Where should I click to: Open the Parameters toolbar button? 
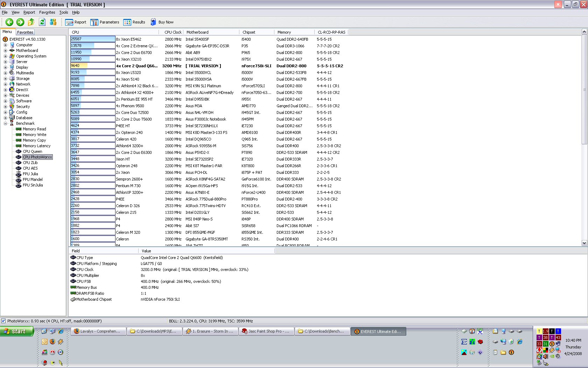(x=105, y=22)
